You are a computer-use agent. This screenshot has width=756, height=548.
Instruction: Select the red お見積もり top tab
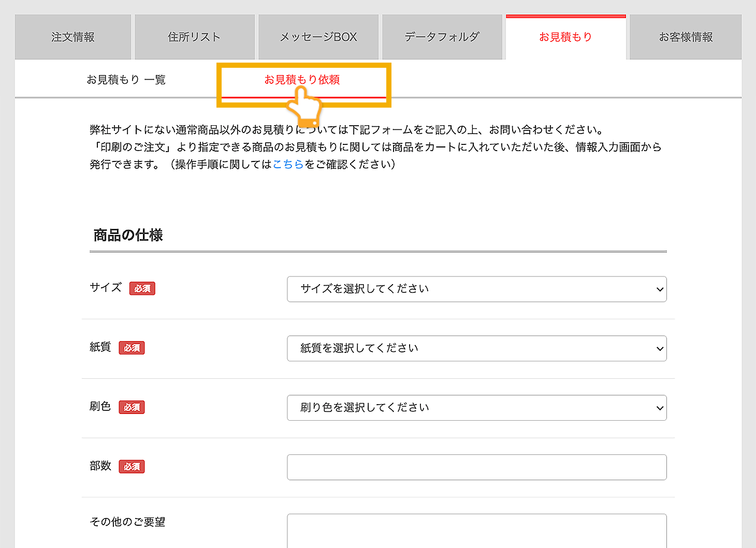[565, 37]
